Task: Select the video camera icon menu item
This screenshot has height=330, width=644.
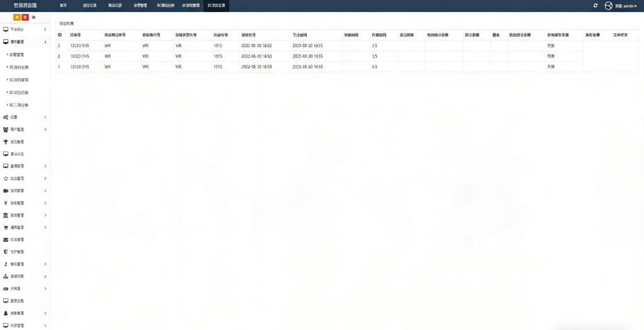Action: [x=6, y=190]
